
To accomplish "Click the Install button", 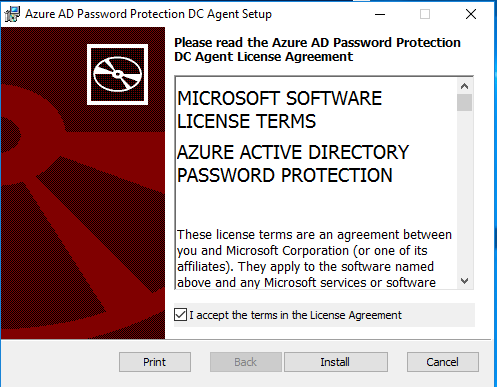I will click(x=336, y=362).
